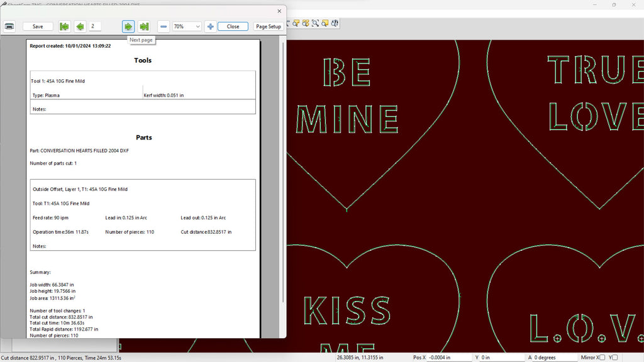Open Page Setup
Screen dimensions: 644x362
[268, 26]
